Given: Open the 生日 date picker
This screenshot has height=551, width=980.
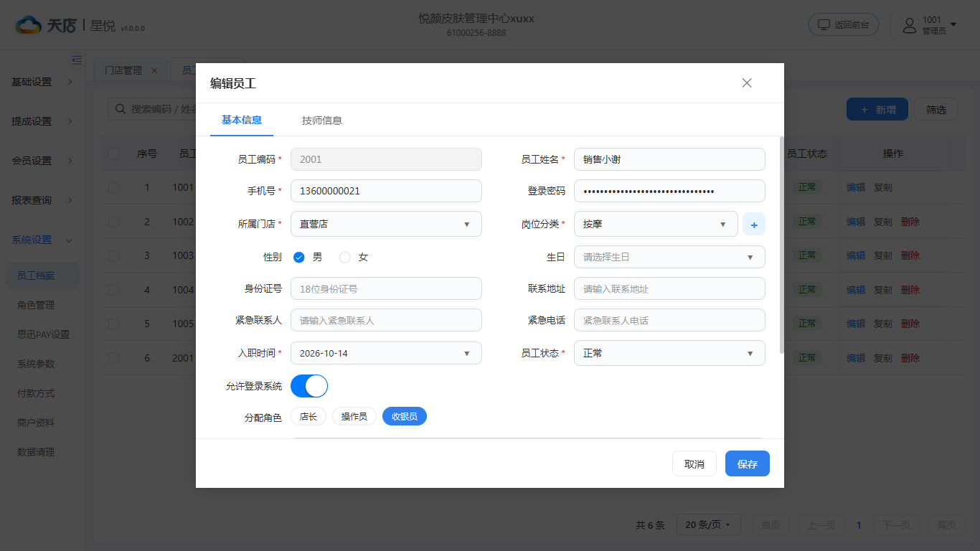Looking at the screenshot, I should (x=669, y=257).
